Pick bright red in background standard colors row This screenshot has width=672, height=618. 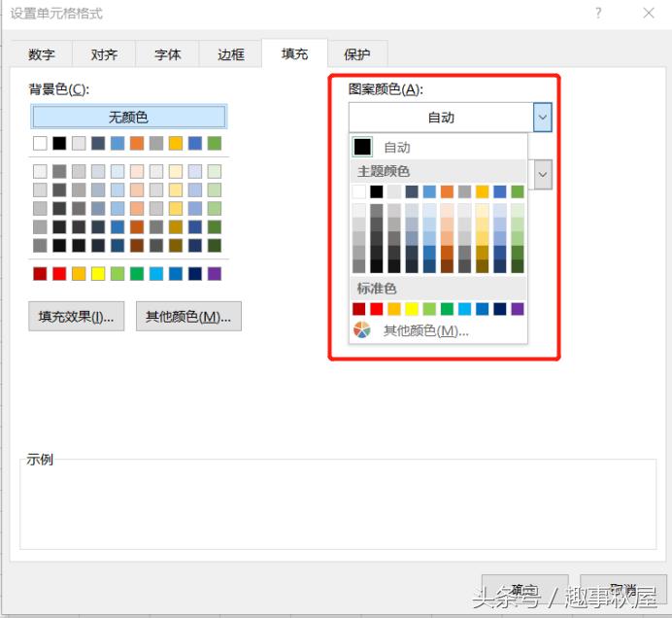click(59, 274)
